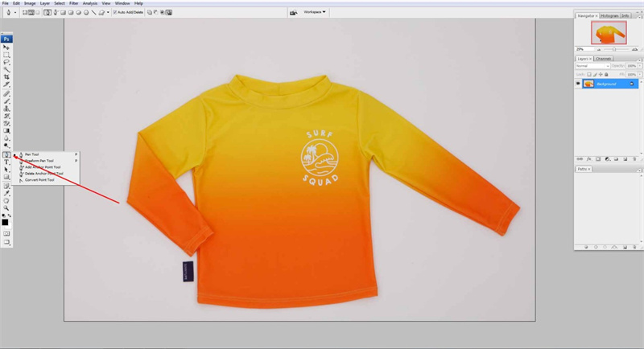The image size is (644, 349).
Task: Open the File menu
Action: 5,3
